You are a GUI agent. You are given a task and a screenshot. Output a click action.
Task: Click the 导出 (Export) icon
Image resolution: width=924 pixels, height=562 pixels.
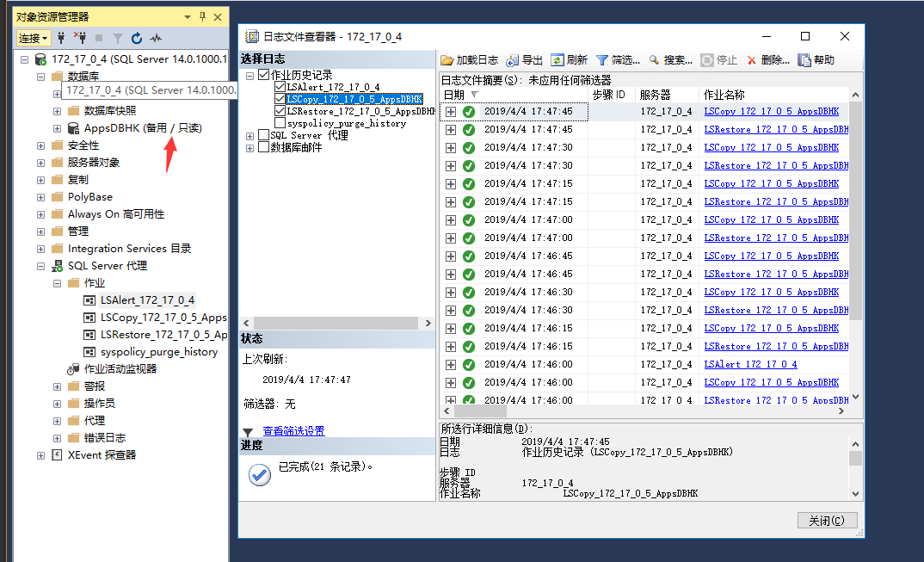522,60
